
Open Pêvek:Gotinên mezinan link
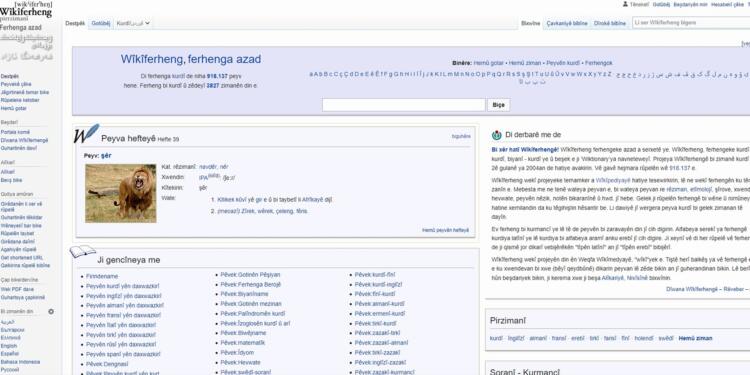click(251, 304)
